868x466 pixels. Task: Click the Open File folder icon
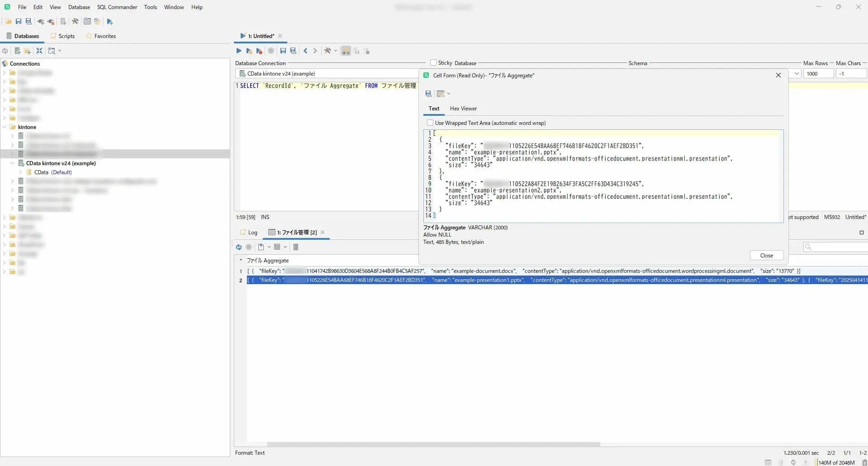coord(8,21)
